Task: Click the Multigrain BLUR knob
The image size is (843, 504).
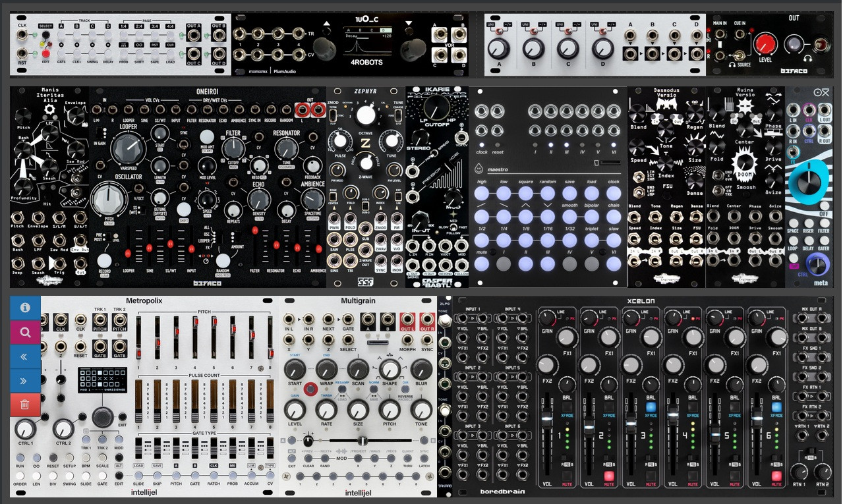Action: point(421,369)
